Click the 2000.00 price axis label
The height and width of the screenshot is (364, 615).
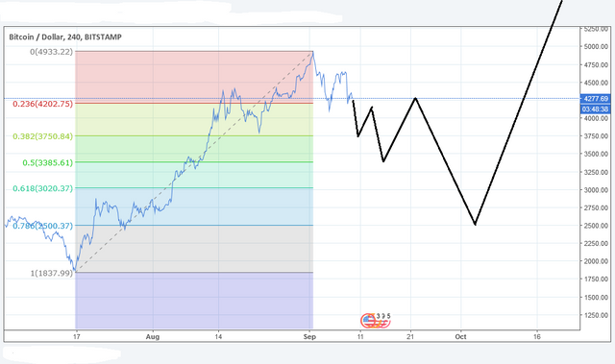pyautogui.click(x=596, y=261)
